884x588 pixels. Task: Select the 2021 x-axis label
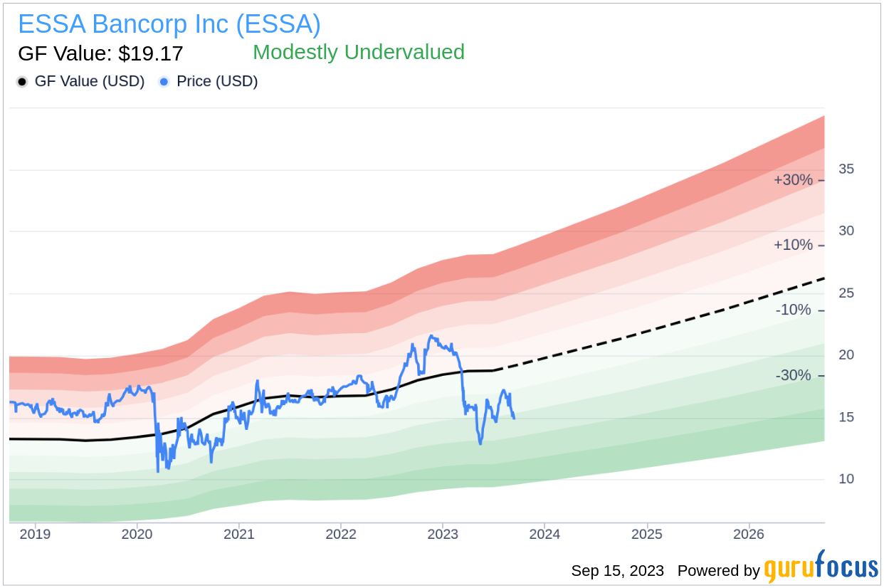pos(238,533)
